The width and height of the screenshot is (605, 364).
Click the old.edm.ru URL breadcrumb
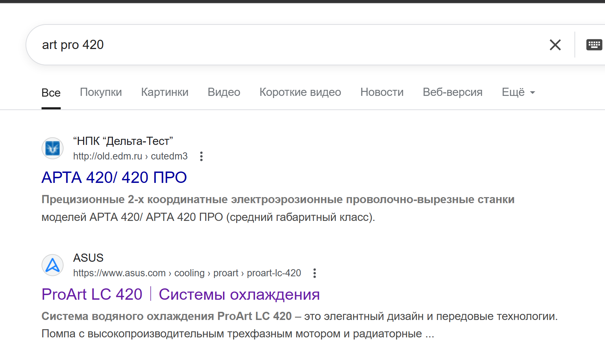click(x=130, y=156)
